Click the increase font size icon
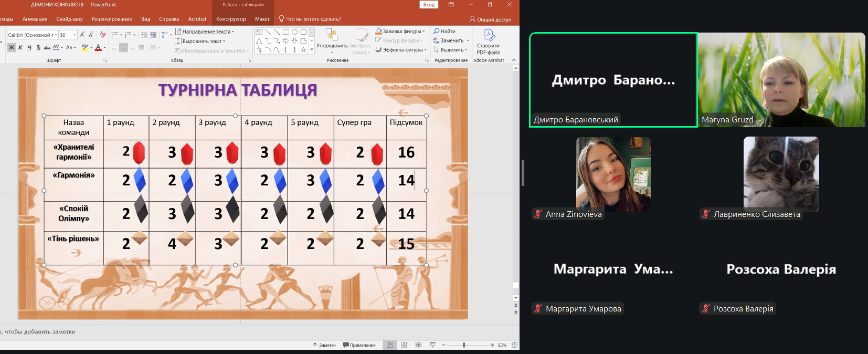Screen dimensions: 868x354 (x=82, y=35)
